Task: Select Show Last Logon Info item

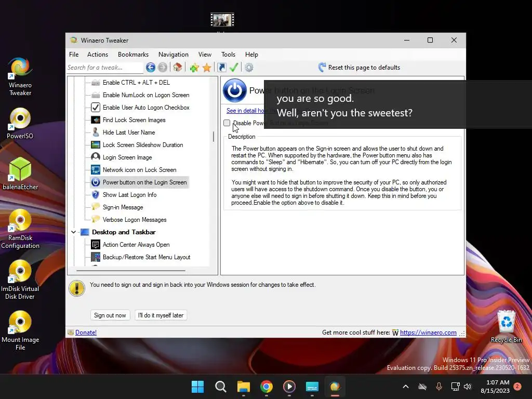Action: point(129,195)
